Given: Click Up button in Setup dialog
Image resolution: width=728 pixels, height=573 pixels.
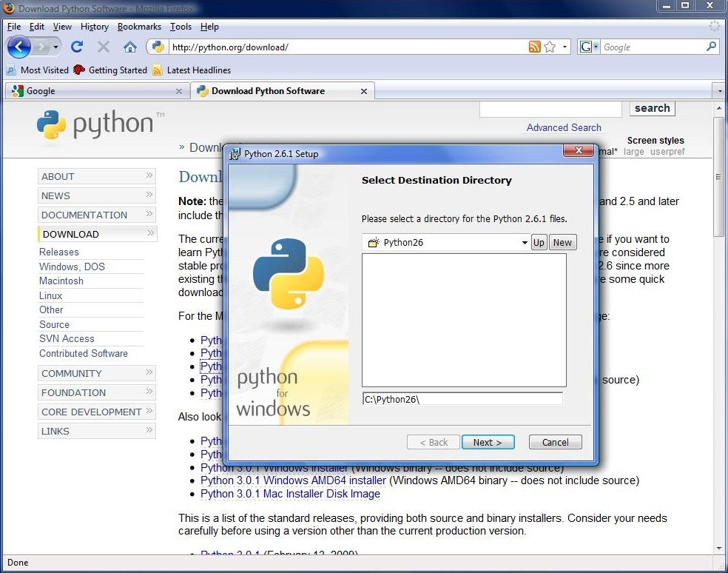Looking at the screenshot, I should [x=539, y=242].
